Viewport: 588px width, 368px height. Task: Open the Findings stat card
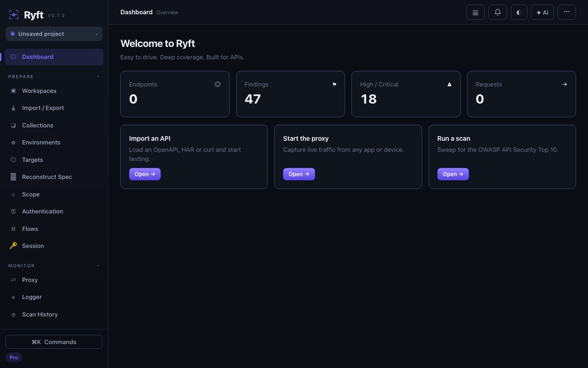[290, 94]
